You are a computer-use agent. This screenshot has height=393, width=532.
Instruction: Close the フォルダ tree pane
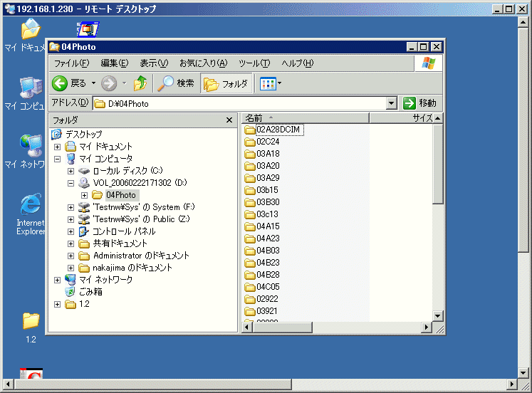229,120
